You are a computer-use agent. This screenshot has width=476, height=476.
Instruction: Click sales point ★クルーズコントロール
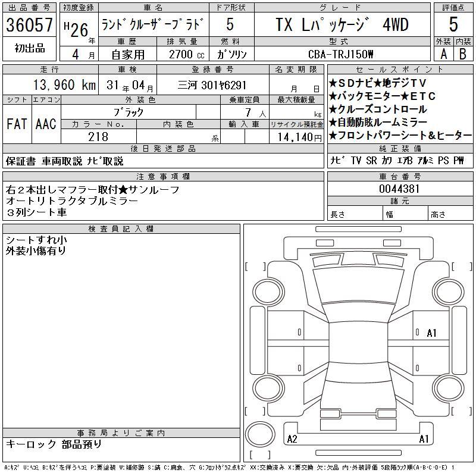coord(378,109)
